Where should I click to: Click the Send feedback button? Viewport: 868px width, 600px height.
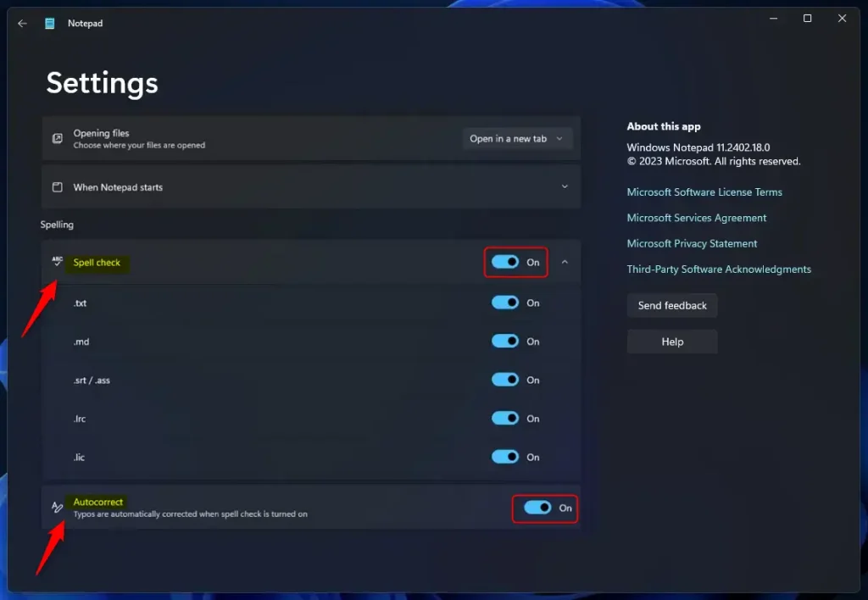[672, 306]
